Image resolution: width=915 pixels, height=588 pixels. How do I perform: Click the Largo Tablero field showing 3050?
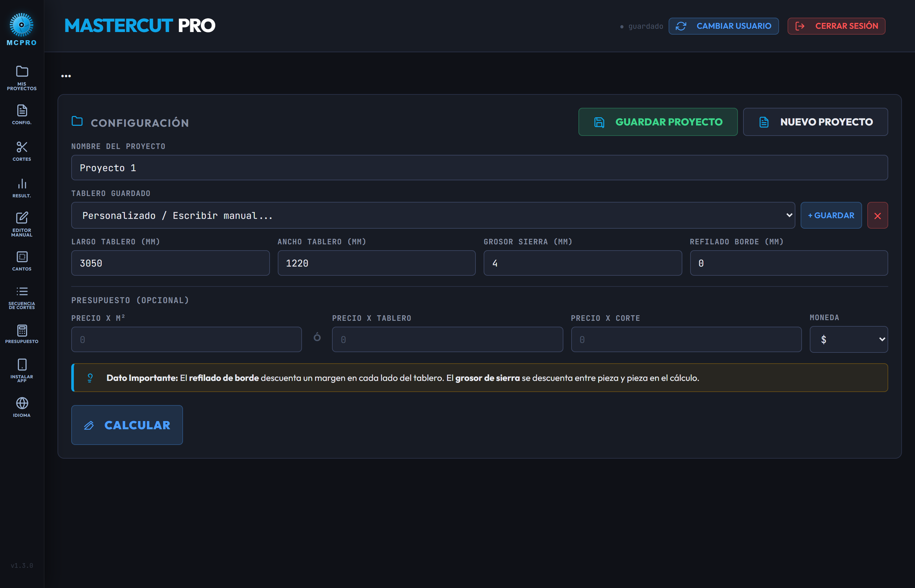(170, 263)
